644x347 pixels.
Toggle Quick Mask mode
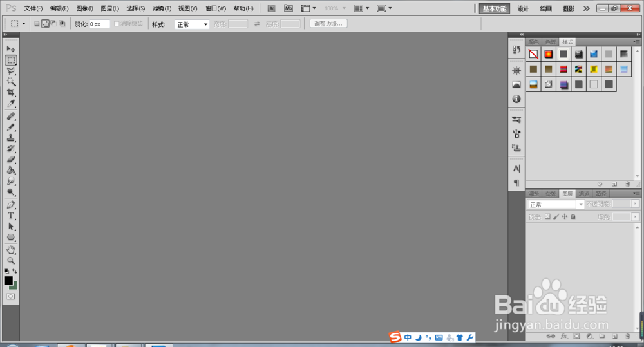click(x=11, y=296)
